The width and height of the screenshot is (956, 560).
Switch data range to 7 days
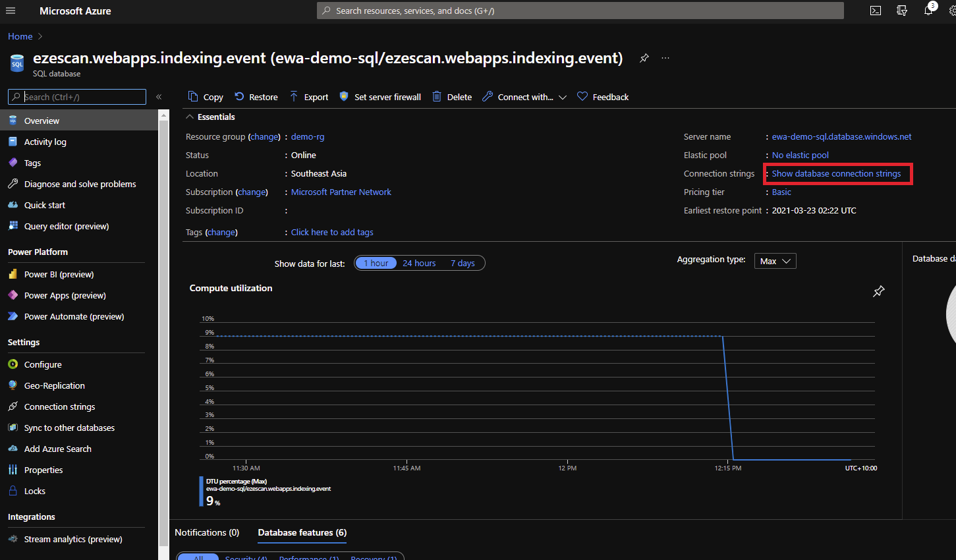[463, 263]
